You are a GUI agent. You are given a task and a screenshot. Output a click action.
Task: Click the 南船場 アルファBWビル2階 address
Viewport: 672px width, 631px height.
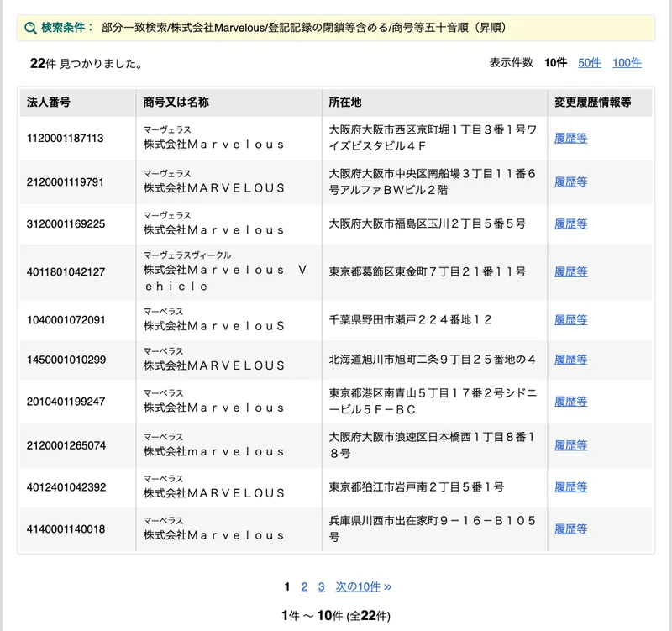[x=432, y=181]
